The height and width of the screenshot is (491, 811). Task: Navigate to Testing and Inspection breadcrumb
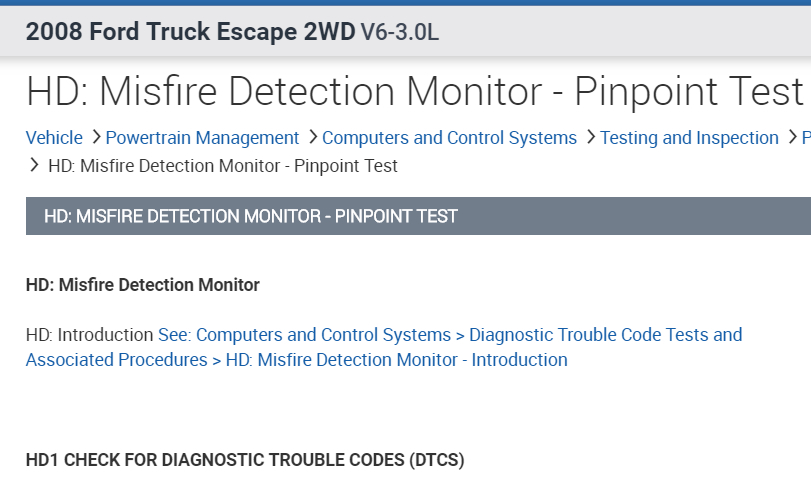(689, 138)
